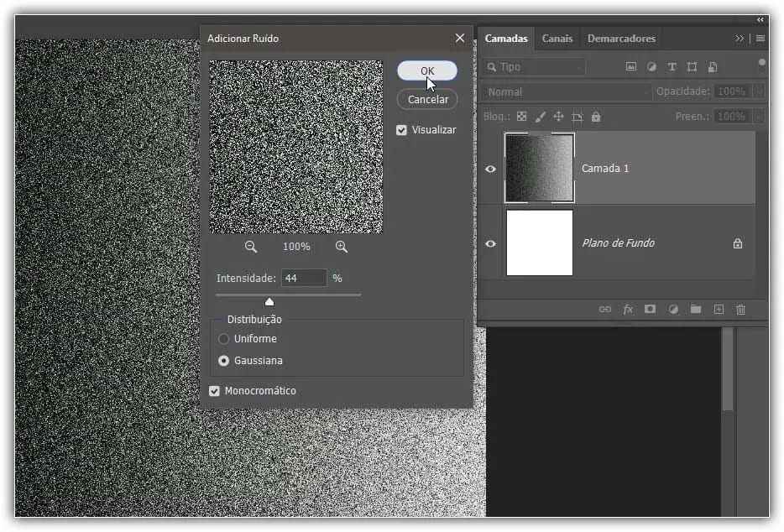Lock artboard nesting icon

(x=577, y=117)
